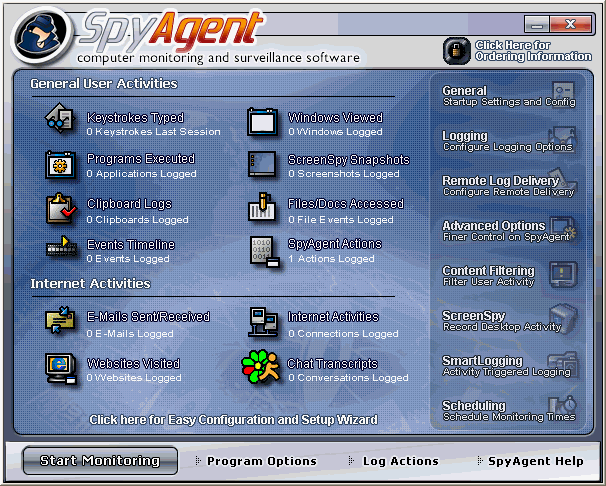The height and width of the screenshot is (486, 606).
Task: Click the Keystrokes Typed icon
Action: tap(60, 122)
